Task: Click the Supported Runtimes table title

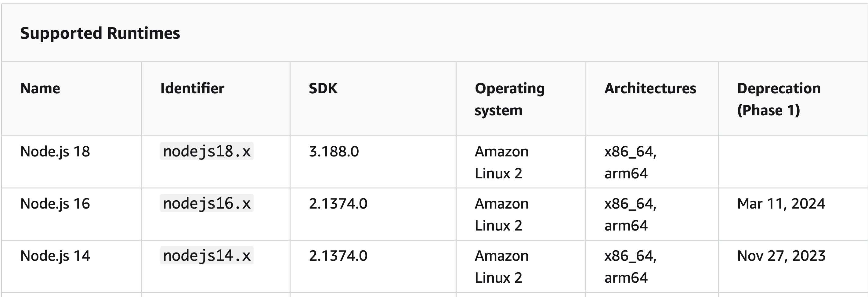Action: [100, 33]
